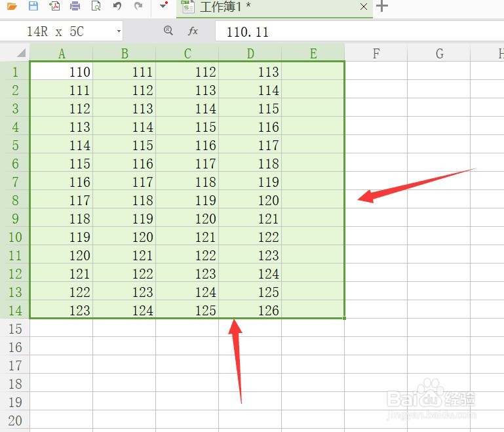The height and width of the screenshot is (432, 504).
Task: Switch to the 工作簿1 tab
Action: tap(275, 7)
